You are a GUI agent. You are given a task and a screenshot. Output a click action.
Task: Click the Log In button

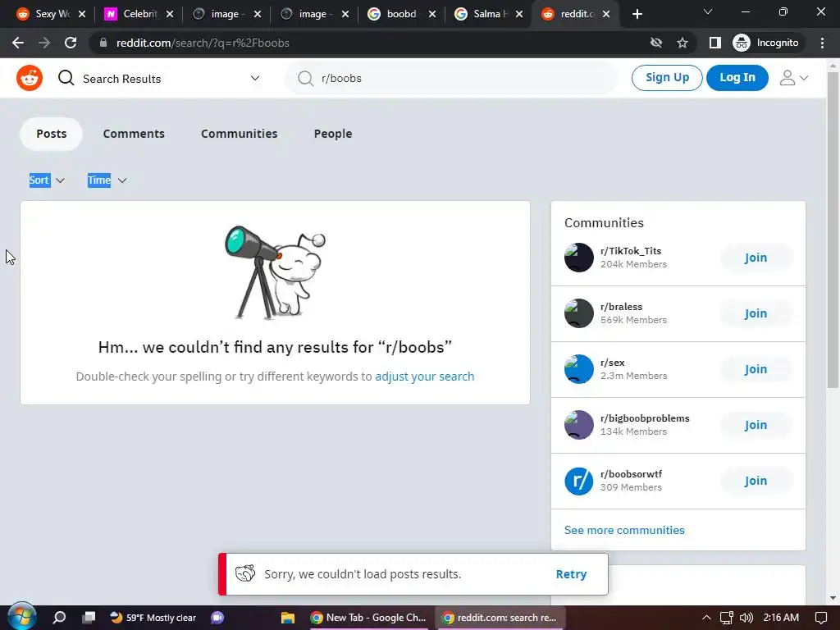pos(737,78)
